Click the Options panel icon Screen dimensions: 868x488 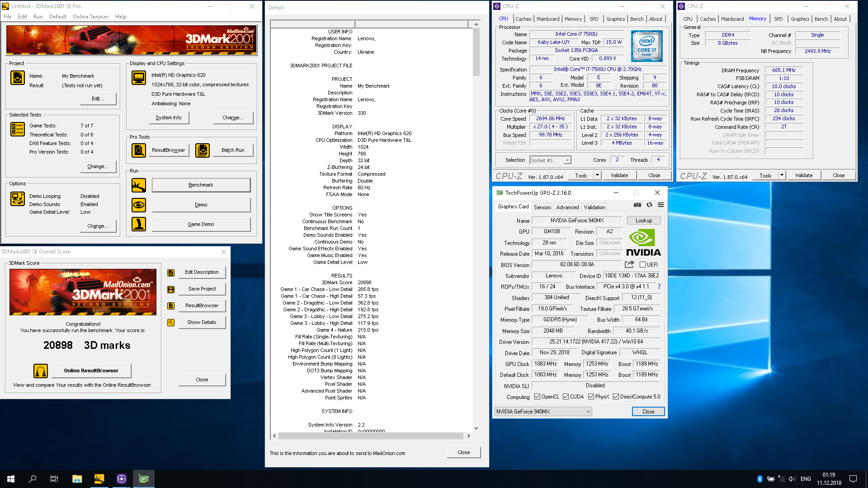18,199
